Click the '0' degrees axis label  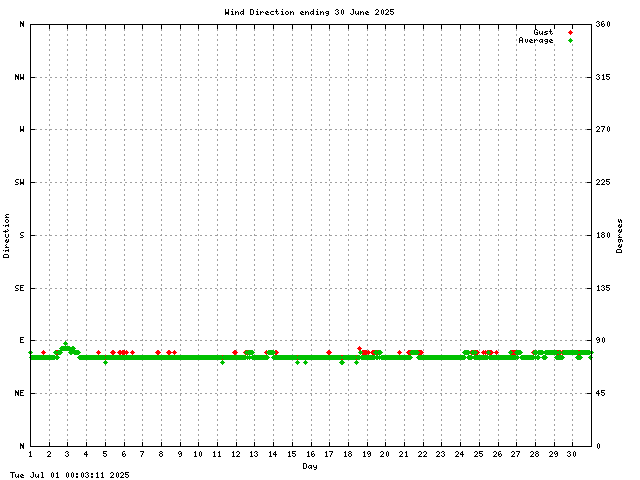(x=598, y=446)
